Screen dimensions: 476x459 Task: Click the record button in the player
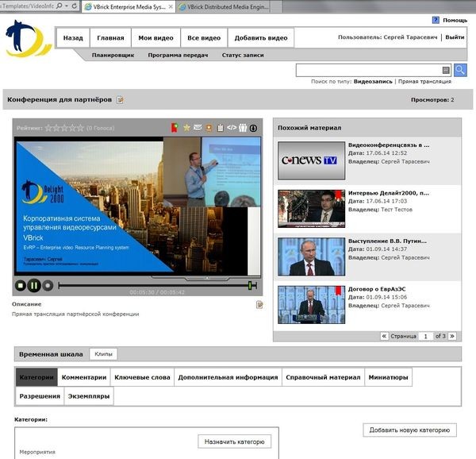[48, 286]
